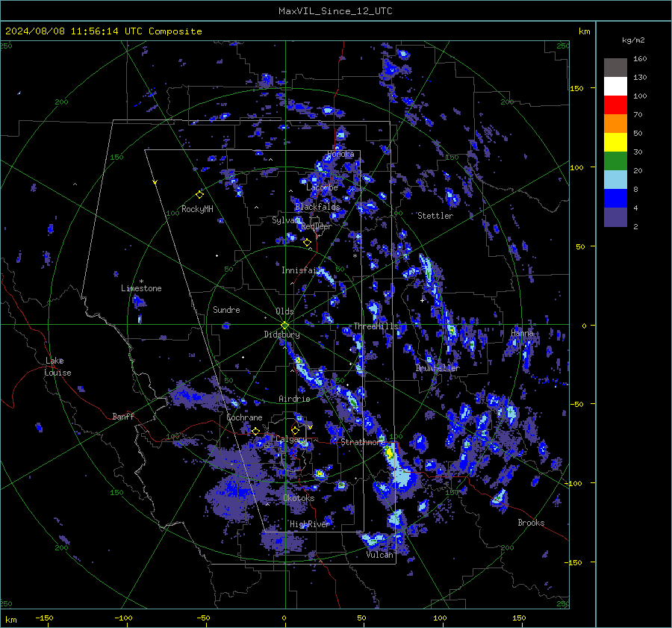Select the Banff label
The image size is (672, 628).
coord(123,416)
